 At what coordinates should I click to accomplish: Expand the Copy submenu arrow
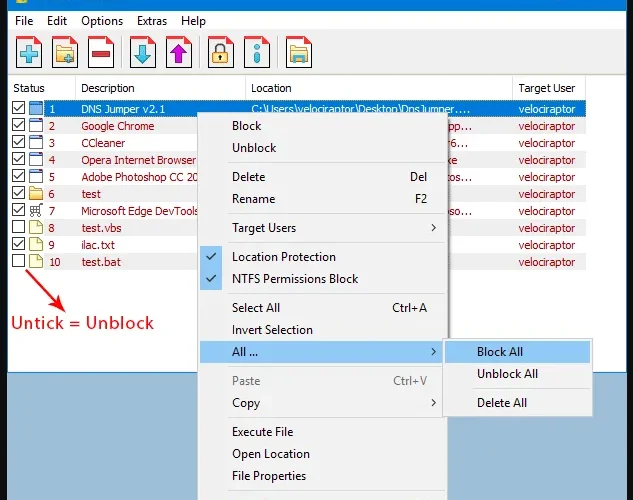(433, 403)
